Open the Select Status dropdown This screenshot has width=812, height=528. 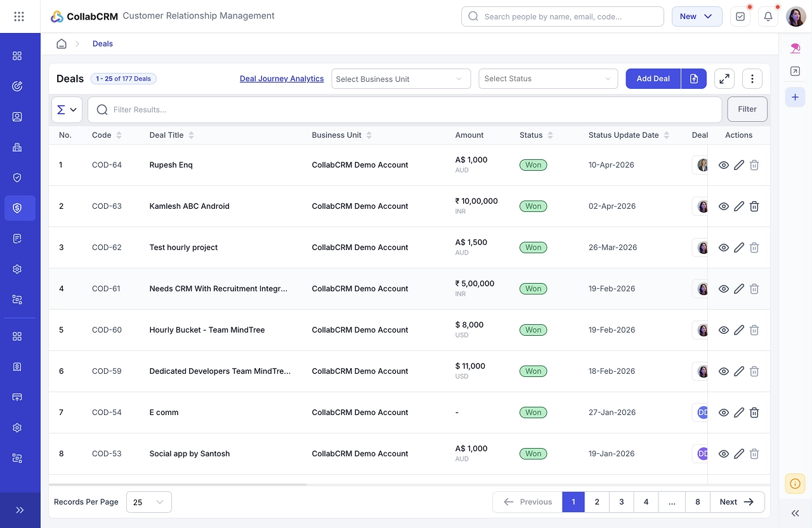click(x=548, y=79)
